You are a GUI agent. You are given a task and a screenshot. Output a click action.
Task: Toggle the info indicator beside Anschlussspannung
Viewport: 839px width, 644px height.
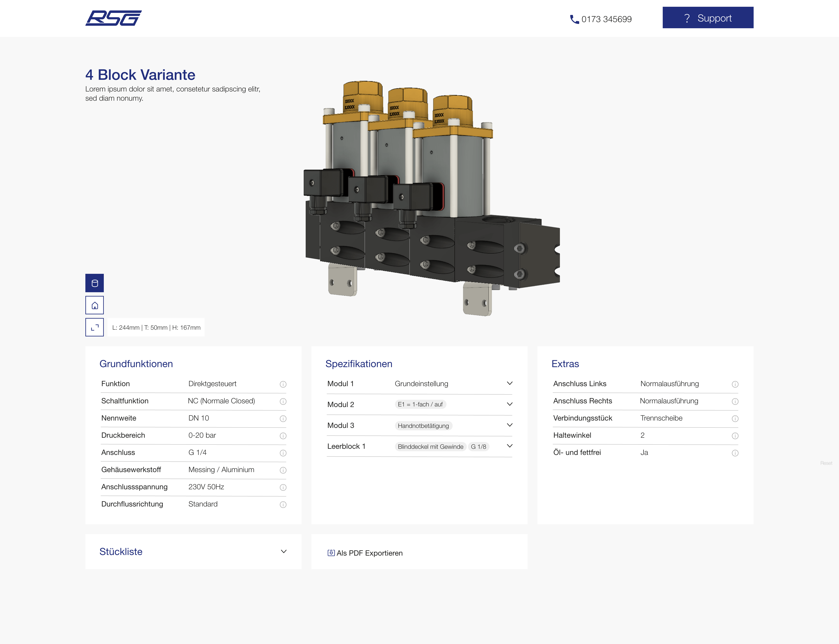point(283,488)
